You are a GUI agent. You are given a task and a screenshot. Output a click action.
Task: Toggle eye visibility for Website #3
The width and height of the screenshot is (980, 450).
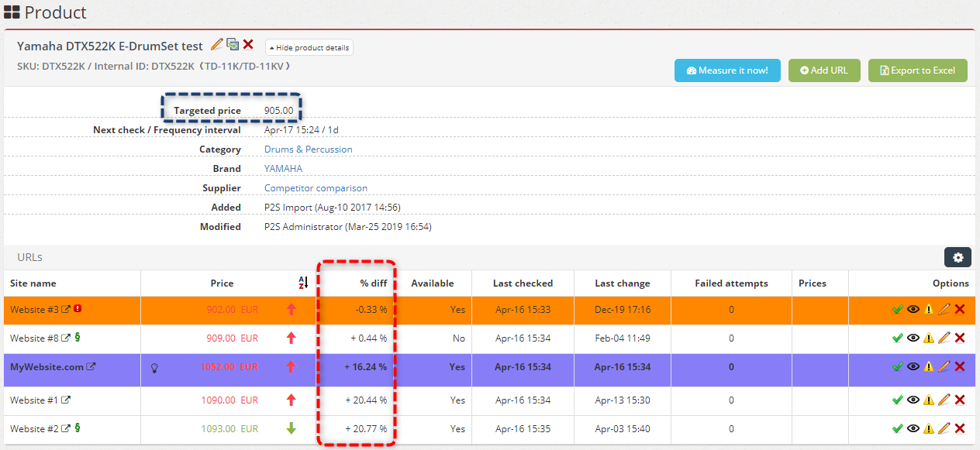[x=913, y=309]
